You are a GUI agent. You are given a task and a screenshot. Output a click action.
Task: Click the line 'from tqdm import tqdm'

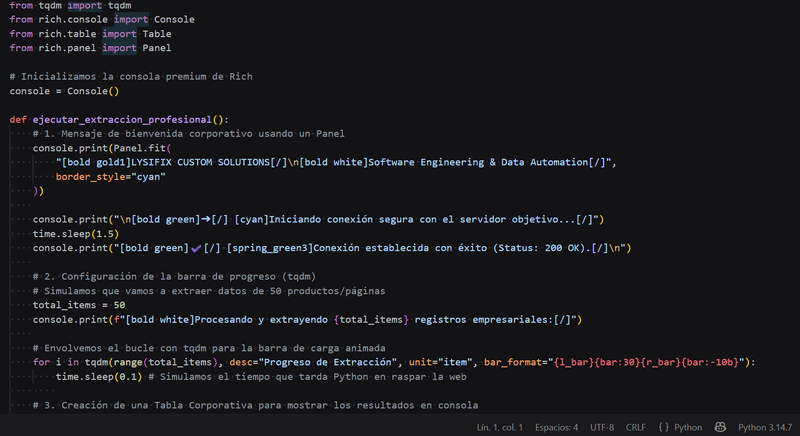click(70, 6)
